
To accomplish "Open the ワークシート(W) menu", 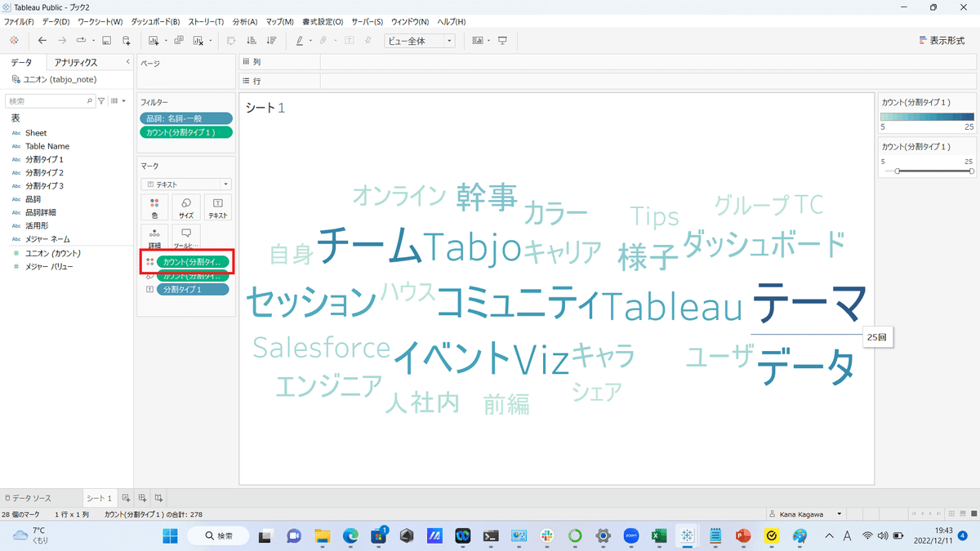I will click(x=100, y=21).
